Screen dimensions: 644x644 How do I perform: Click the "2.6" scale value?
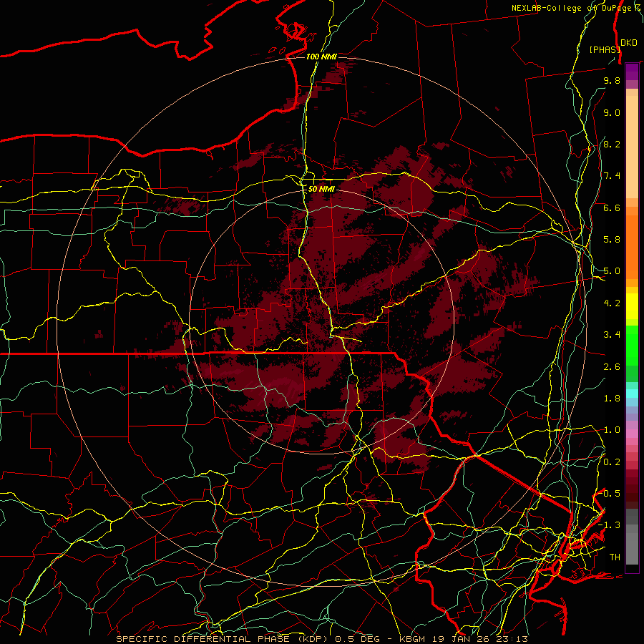[612, 367]
